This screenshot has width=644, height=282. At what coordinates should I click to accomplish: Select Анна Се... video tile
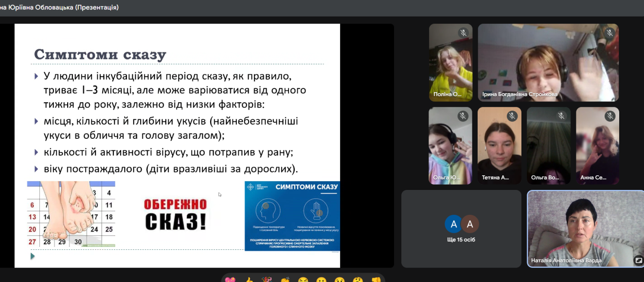[598, 146]
